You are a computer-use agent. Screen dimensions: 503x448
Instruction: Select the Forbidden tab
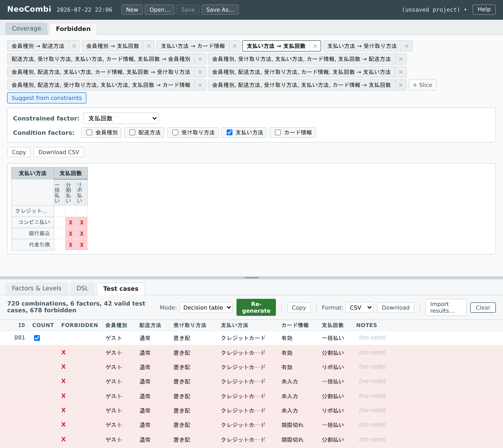point(73,29)
